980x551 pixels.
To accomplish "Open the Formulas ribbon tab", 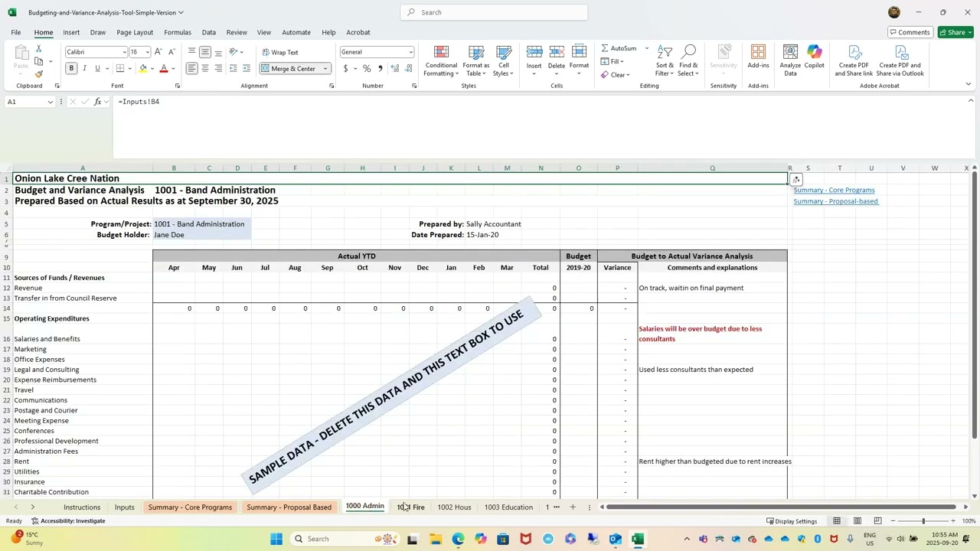I will click(178, 32).
